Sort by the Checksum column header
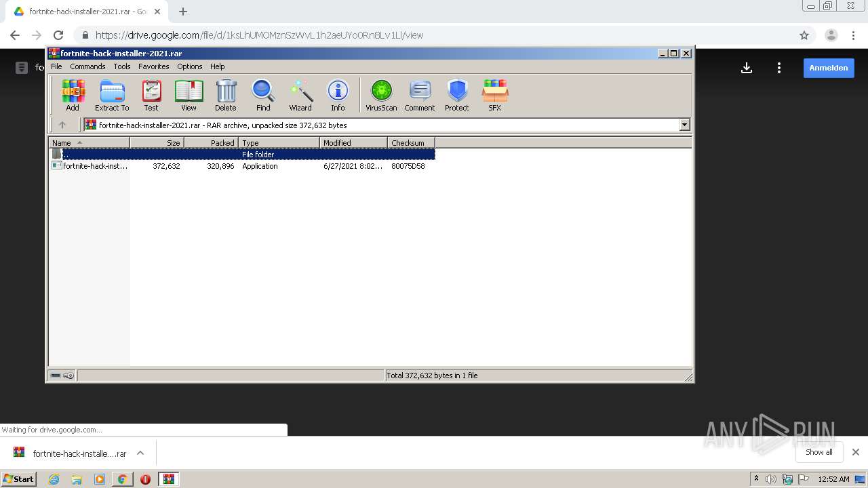The height and width of the screenshot is (488, 868). pos(411,142)
